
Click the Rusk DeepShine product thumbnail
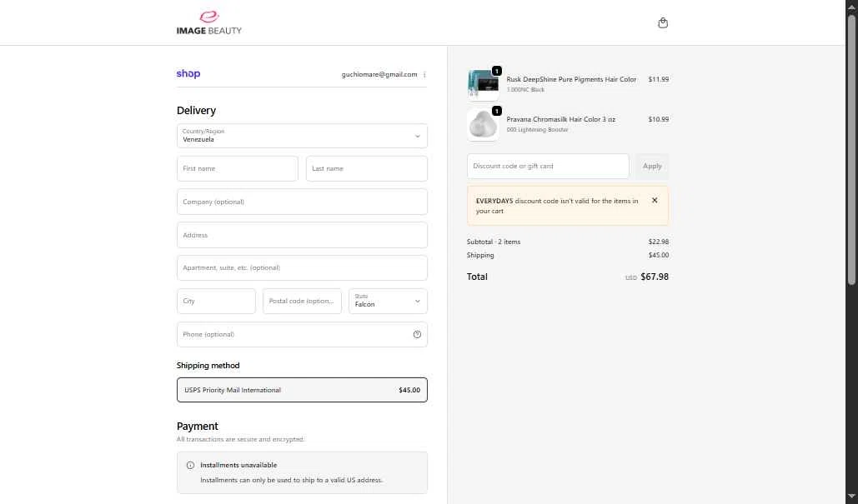pyautogui.click(x=483, y=84)
